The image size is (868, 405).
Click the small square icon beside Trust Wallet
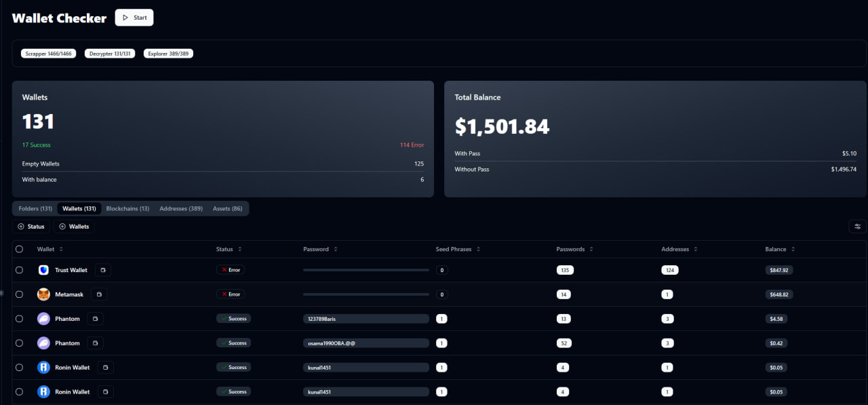coord(103,270)
